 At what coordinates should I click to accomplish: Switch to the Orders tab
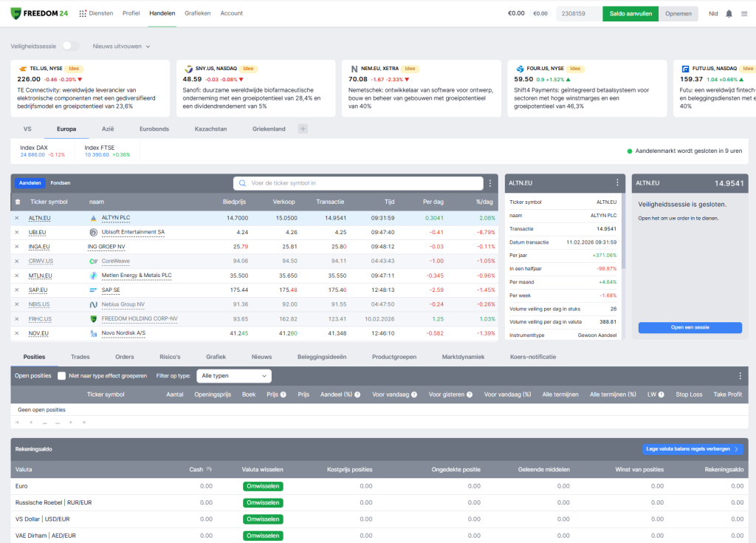[x=125, y=356]
